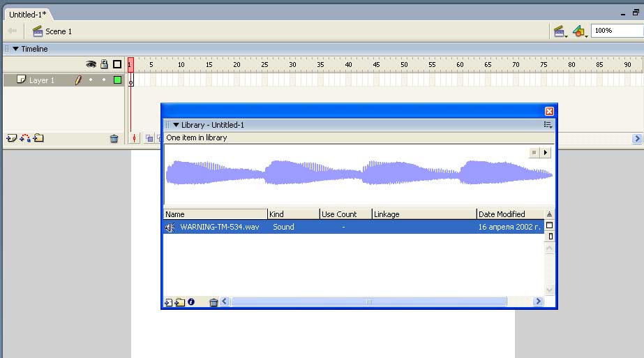The height and width of the screenshot is (358, 644).
Task: Select the Layer 1 row
Action: tap(63, 80)
